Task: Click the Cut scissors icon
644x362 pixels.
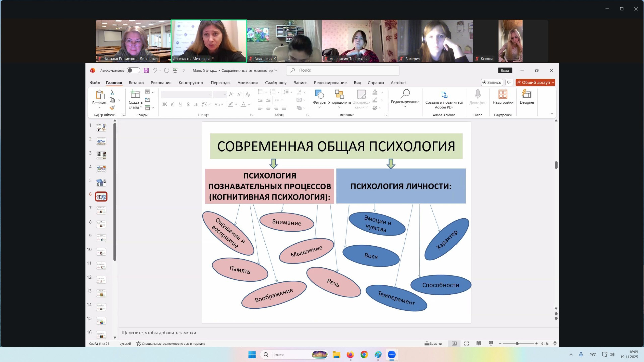Action: 112,92
